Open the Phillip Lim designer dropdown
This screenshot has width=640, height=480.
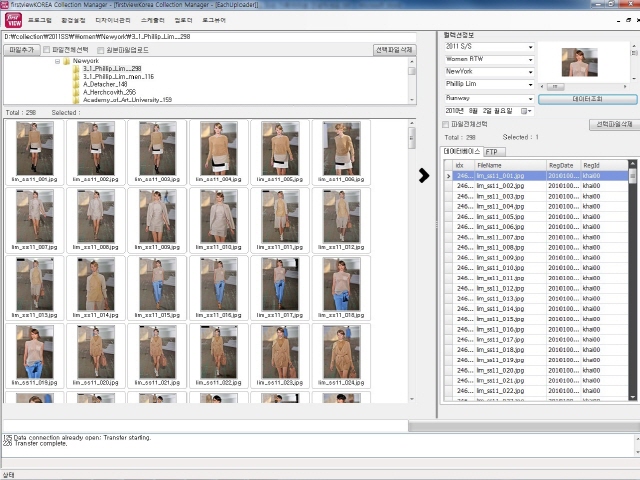(530, 84)
